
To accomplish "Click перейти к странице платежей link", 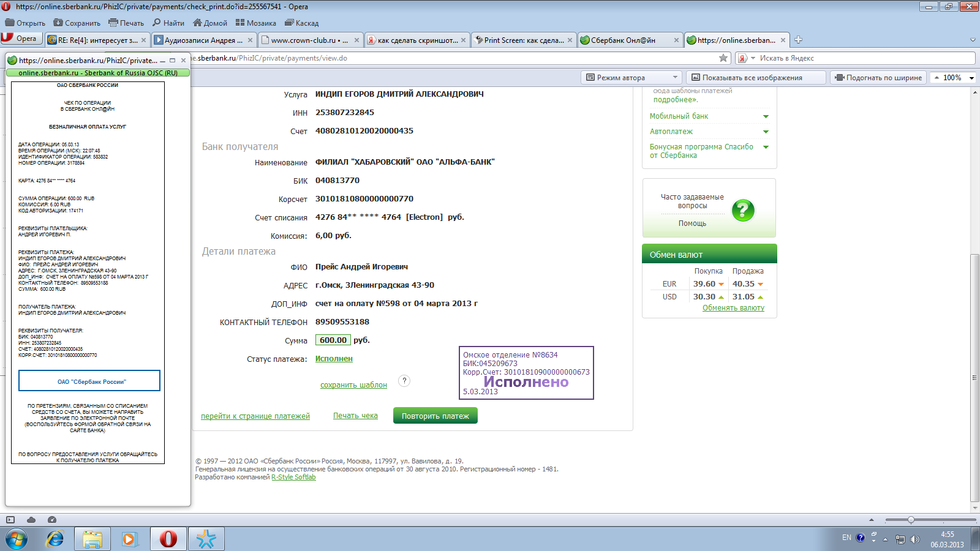I will (255, 416).
